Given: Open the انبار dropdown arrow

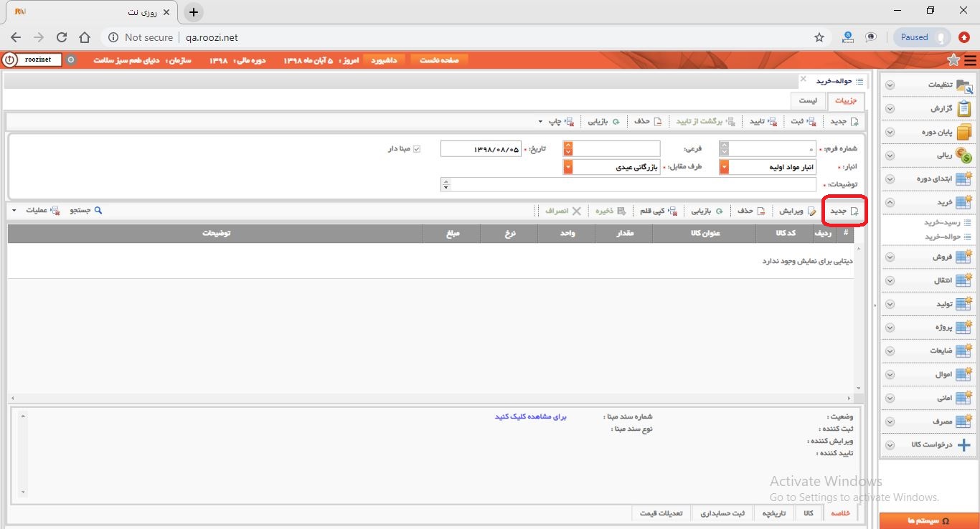Looking at the screenshot, I should click(x=724, y=167).
